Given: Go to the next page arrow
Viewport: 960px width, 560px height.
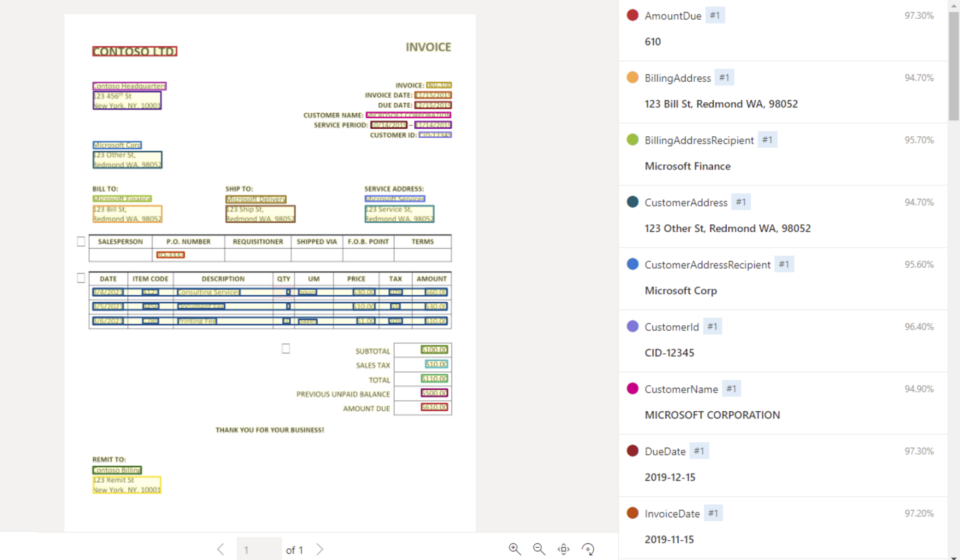Looking at the screenshot, I should (x=320, y=549).
